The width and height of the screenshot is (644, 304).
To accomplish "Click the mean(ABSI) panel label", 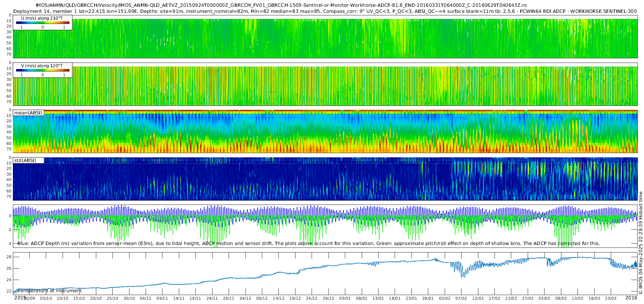I will coord(28,113).
